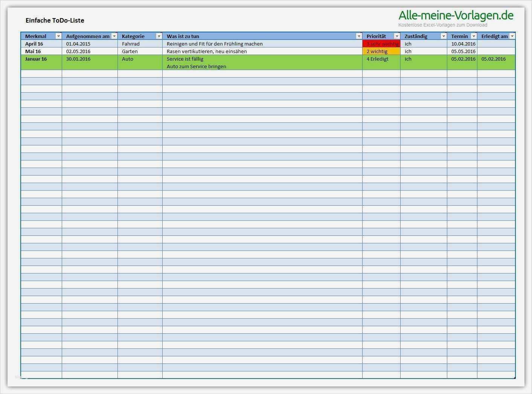Open 'Kostenlose Excel-Vorlagen zum Download' link
532x394 pixels.
[x=443, y=25]
